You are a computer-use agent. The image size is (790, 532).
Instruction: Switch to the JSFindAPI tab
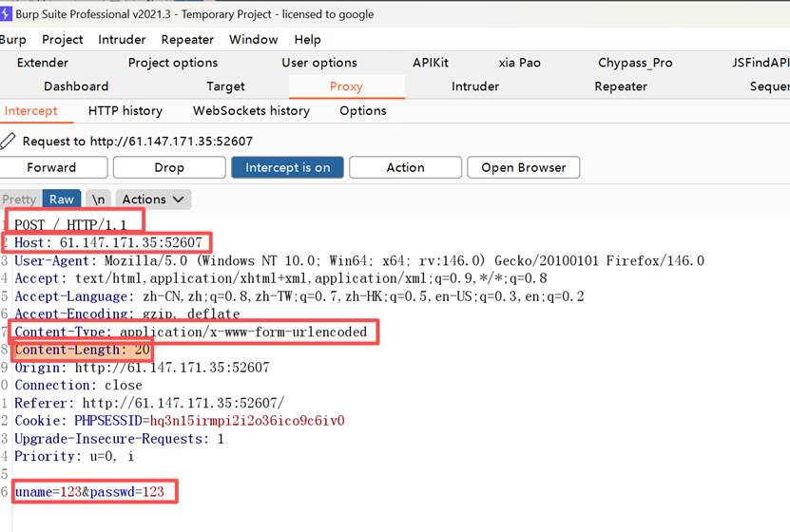click(761, 63)
